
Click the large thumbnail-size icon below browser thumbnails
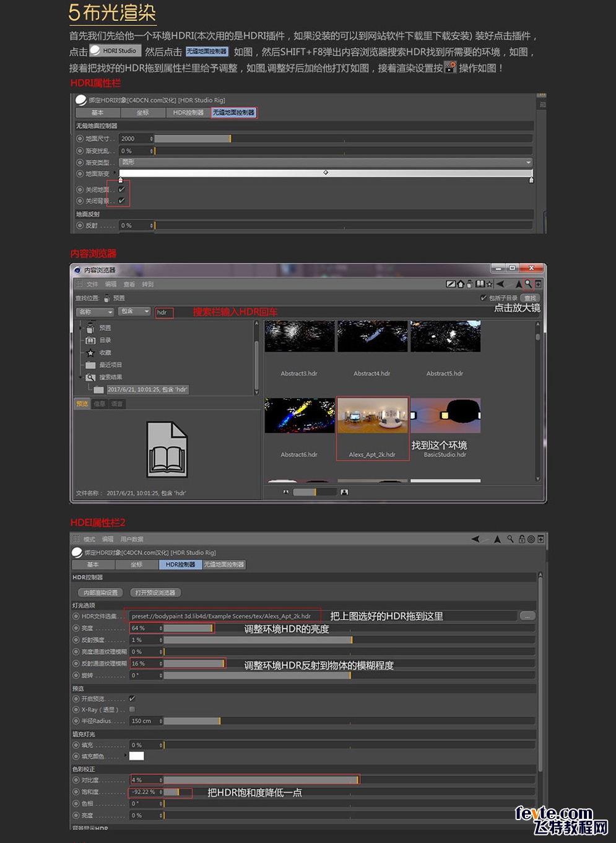[344, 492]
